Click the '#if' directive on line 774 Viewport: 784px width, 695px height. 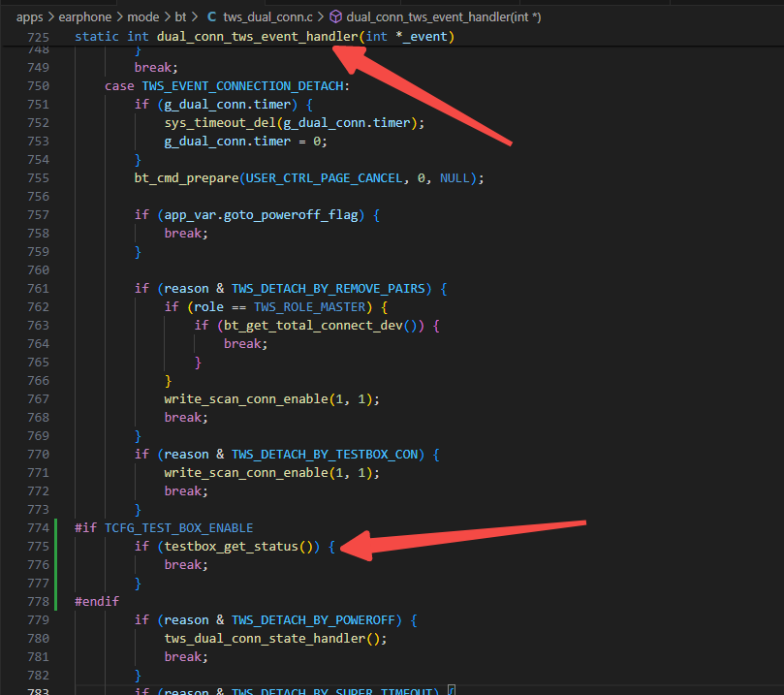(x=85, y=528)
